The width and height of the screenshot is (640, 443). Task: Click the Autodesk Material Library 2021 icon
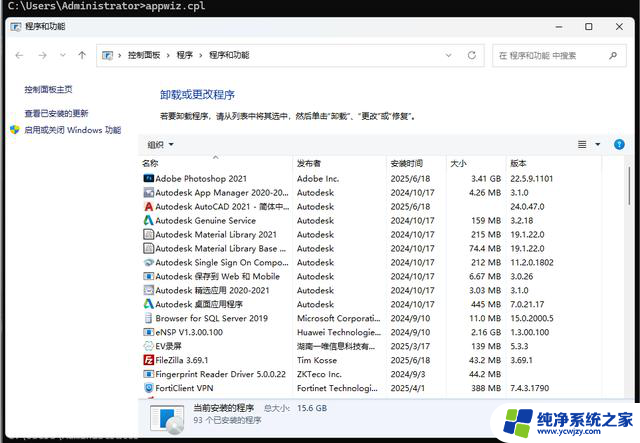click(149, 234)
